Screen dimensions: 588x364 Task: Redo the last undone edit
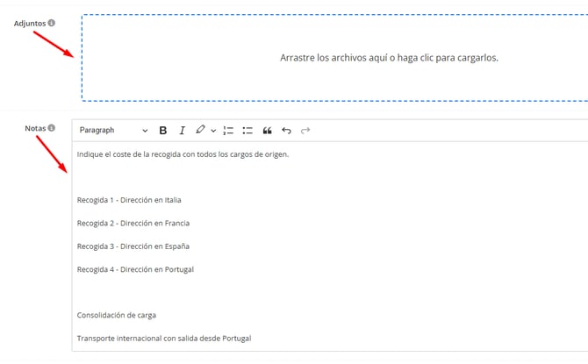[x=305, y=131]
